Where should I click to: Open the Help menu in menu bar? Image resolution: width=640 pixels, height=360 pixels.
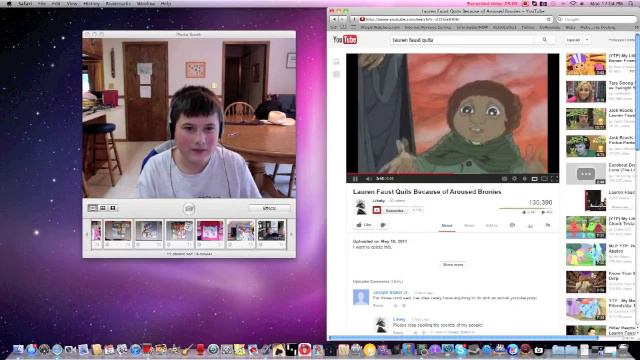166,3
